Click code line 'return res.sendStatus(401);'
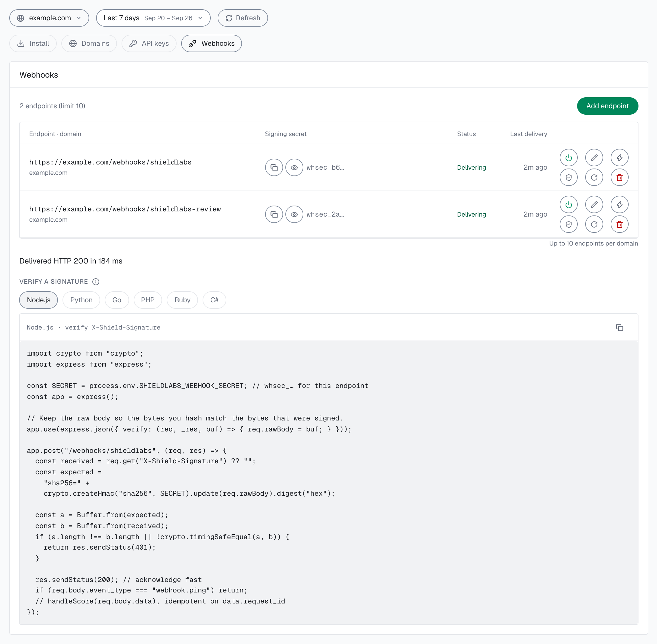Image resolution: width=657 pixels, height=644 pixels. click(x=99, y=548)
